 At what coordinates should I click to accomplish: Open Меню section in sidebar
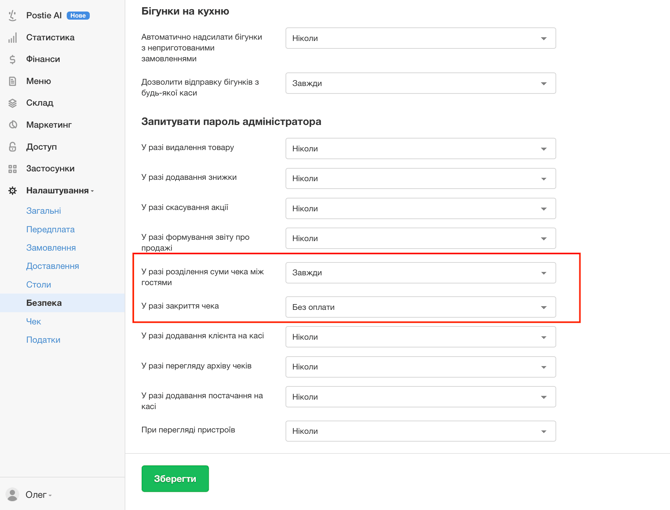38,81
